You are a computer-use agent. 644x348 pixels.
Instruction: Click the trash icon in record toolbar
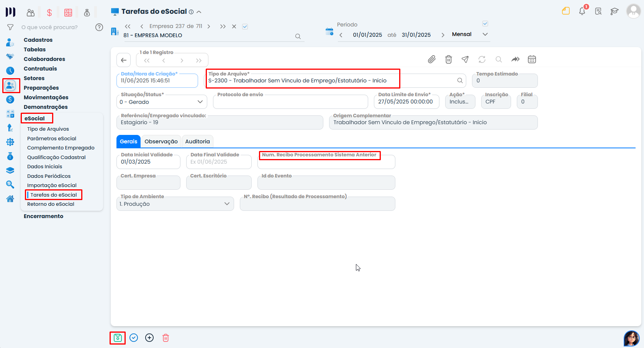449,59
